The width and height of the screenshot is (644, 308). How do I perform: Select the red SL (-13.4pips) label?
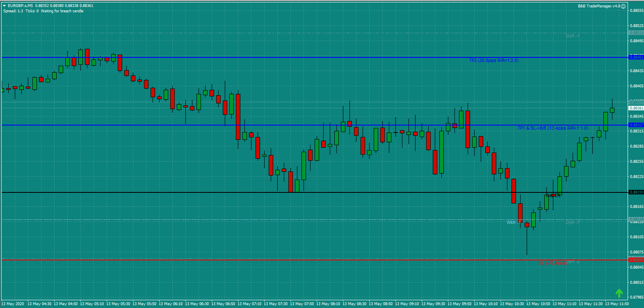pyautogui.click(x=553, y=263)
